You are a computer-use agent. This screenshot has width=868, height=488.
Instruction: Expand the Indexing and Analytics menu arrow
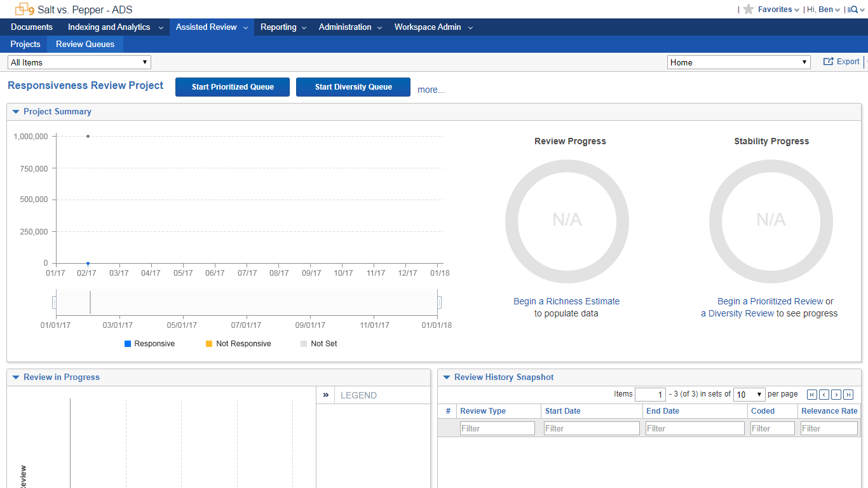tap(161, 28)
